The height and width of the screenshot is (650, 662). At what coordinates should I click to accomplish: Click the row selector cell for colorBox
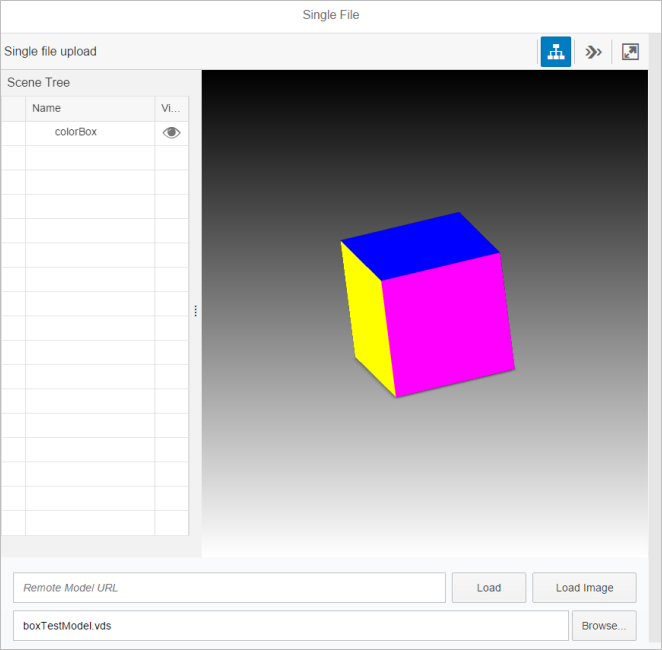tap(13, 133)
